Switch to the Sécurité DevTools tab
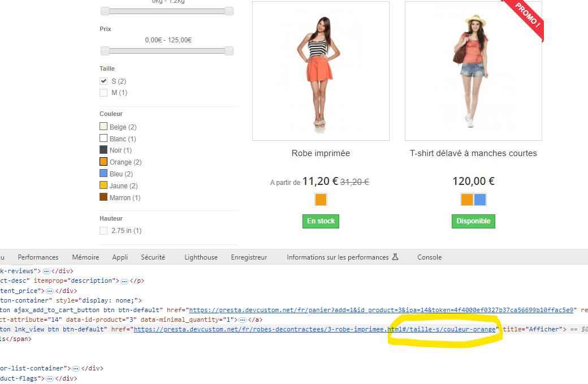This screenshot has height=384, width=588. pos(153,257)
